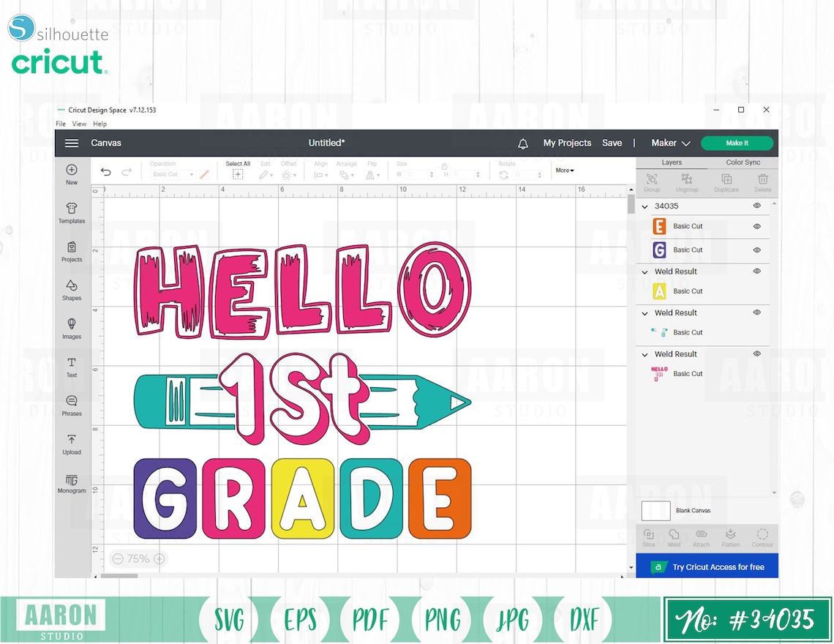This screenshot has height=644, width=834.
Task: Open the File menu
Action: (60, 124)
